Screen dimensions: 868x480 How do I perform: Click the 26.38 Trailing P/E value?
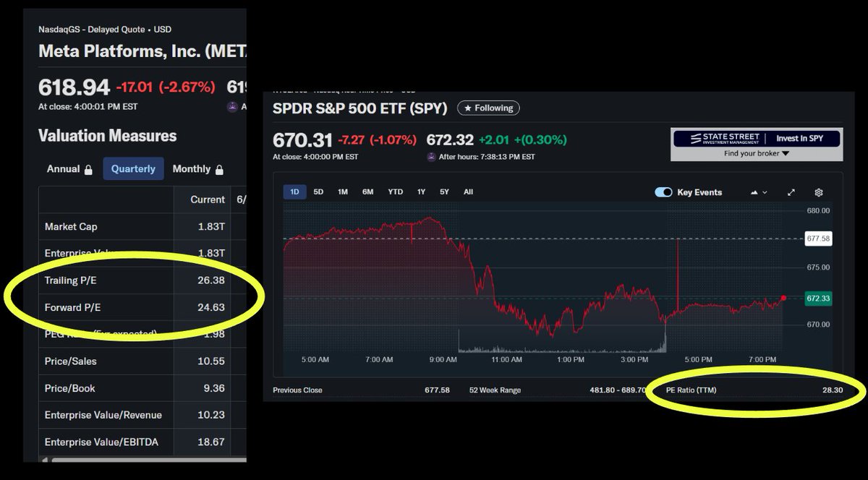pos(211,280)
